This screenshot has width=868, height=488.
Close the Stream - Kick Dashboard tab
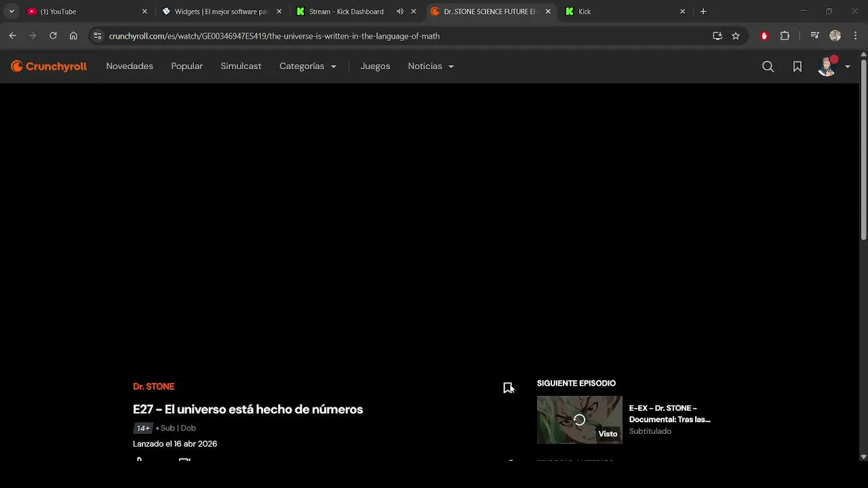point(414,12)
